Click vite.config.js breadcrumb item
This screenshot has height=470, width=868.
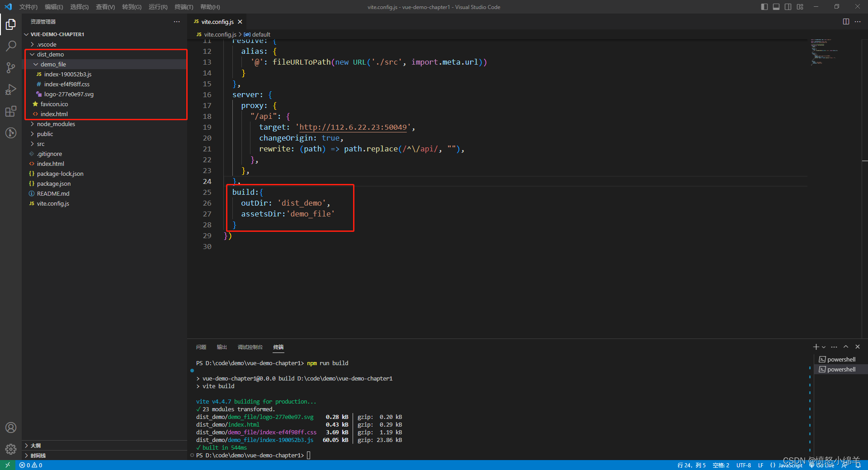(217, 34)
